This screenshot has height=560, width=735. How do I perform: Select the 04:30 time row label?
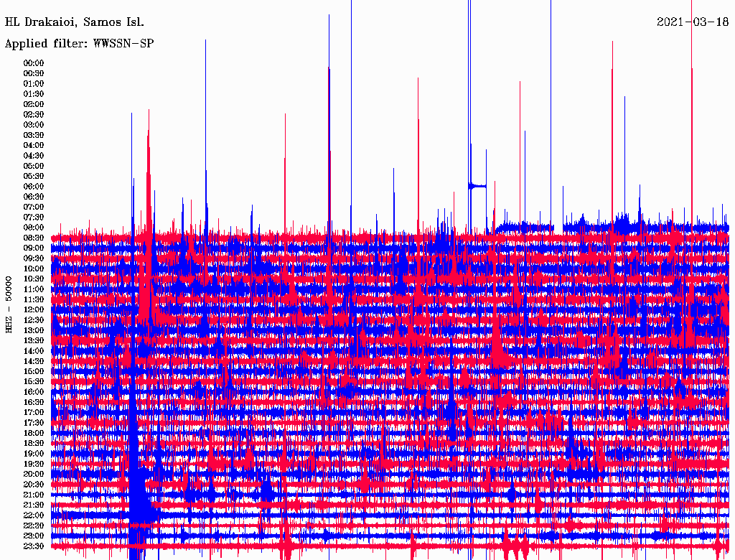point(34,156)
